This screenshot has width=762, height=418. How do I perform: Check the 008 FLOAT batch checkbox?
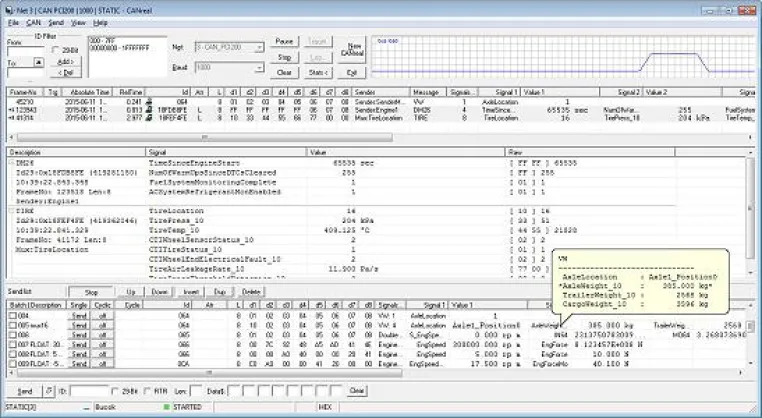[x=13, y=354]
